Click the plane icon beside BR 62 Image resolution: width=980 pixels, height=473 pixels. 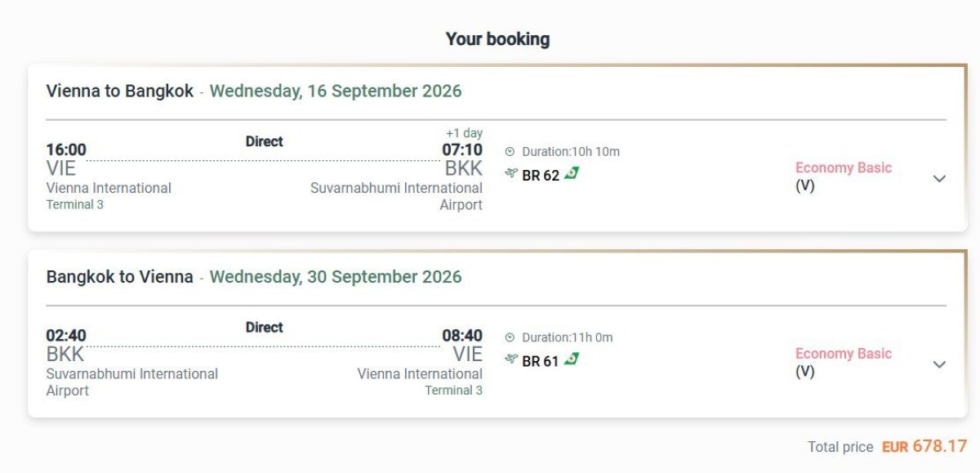click(x=512, y=173)
